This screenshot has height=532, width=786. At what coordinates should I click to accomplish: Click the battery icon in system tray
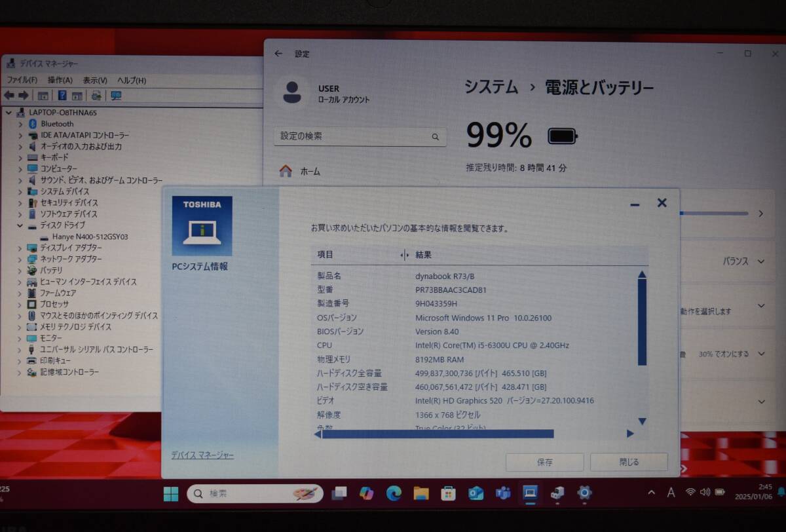(x=720, y=492)
